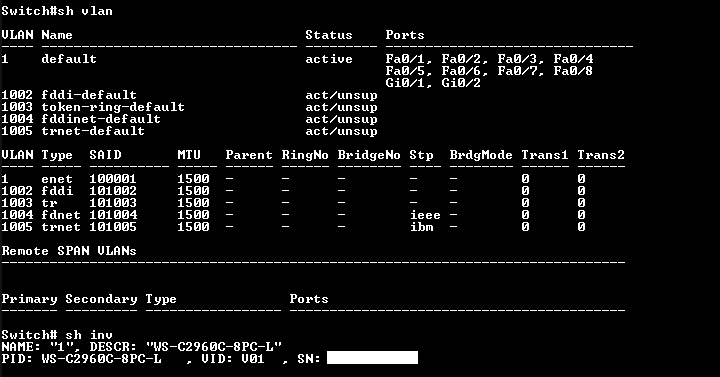Select 'ieee' Stp value
The height and width of the screenshot is (377, 720).
pyautogui.click(x=425, y=214)
